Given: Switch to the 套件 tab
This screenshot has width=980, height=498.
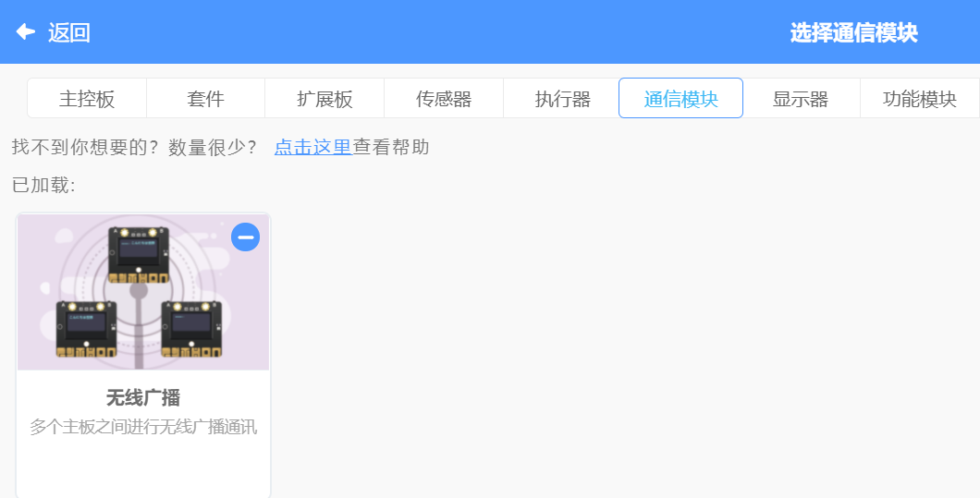Looking at the screenshot, I should coord(205,98).
